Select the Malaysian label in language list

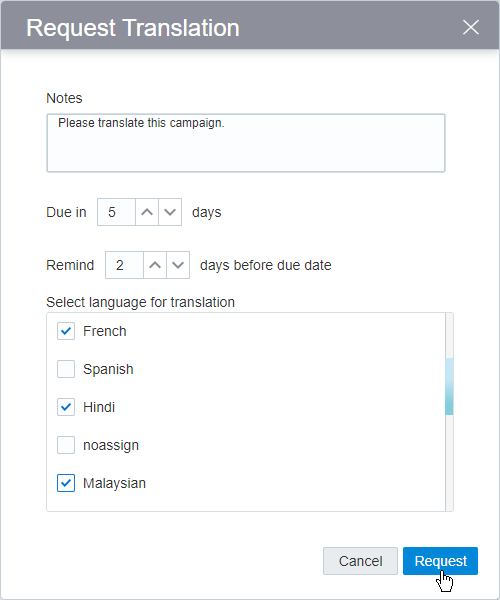point(114,483)
